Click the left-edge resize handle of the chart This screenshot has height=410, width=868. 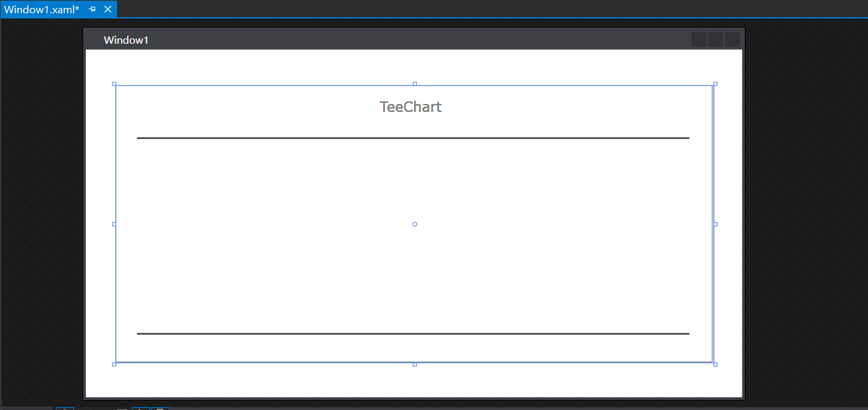click(x=114, y=224)
